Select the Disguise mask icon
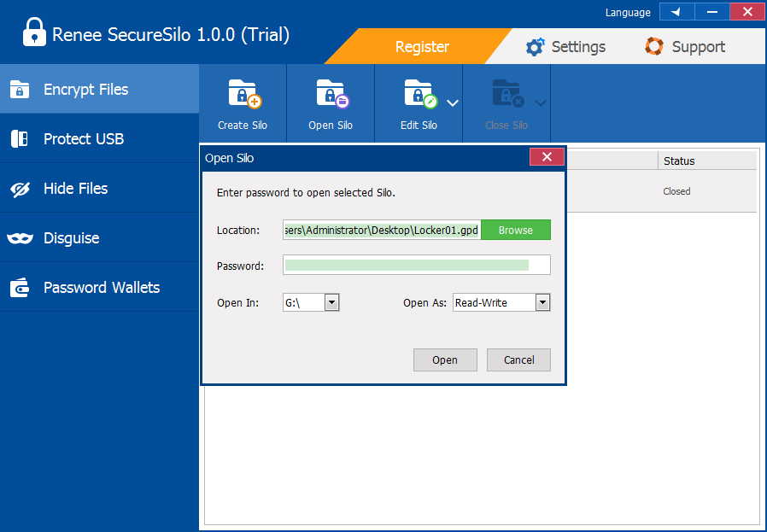The height and width of the screenshot is (532, 767). point(20,238)
